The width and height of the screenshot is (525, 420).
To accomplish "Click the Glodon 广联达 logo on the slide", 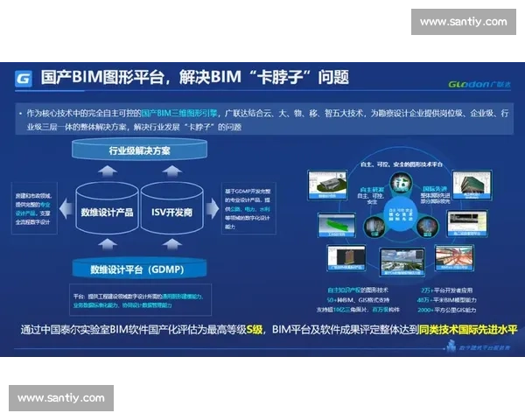I will [479, 84].
